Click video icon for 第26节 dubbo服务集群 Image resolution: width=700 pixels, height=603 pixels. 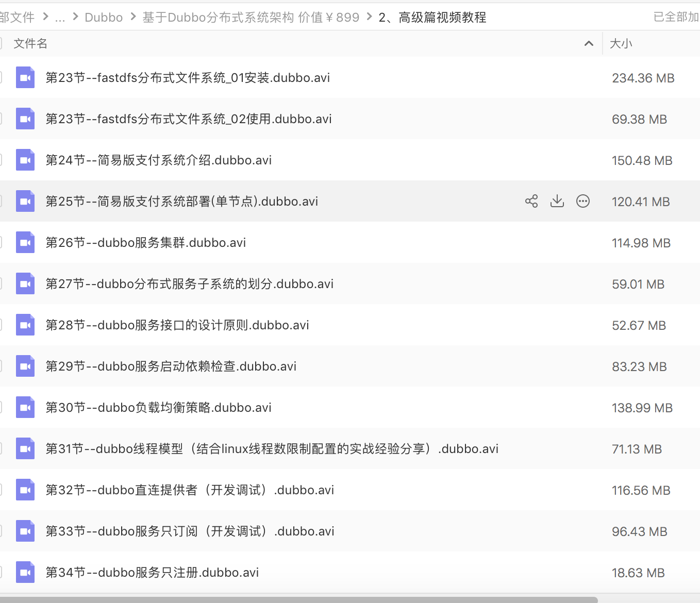[x=25, y=242]
